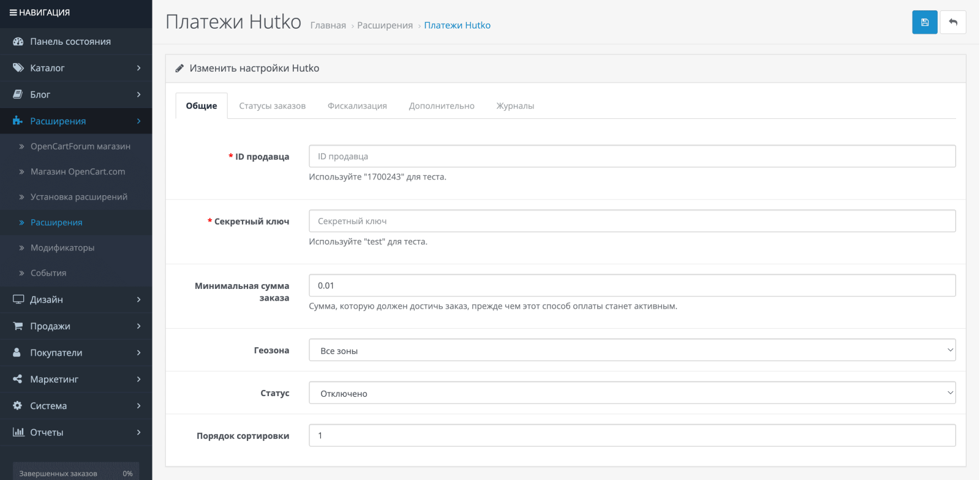Expand the Блог menu chevron
Viewport: 980px width, 480px height.
(139, 94)
